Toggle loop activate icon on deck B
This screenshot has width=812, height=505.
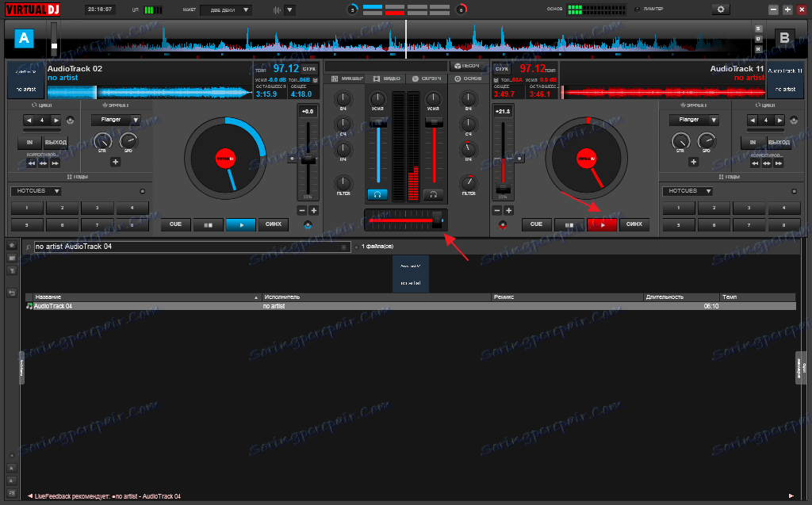(793, 121)
